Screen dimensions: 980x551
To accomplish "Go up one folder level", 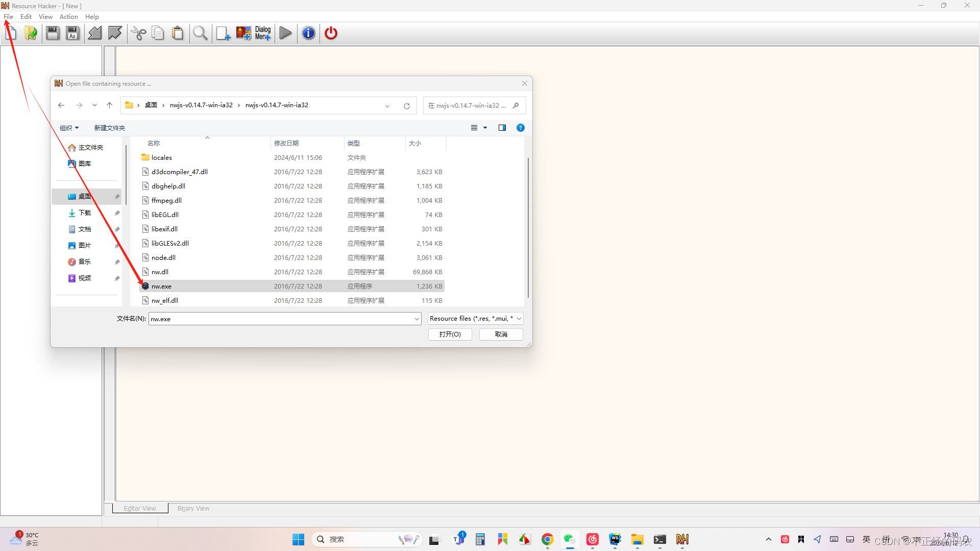I will 109,105.
